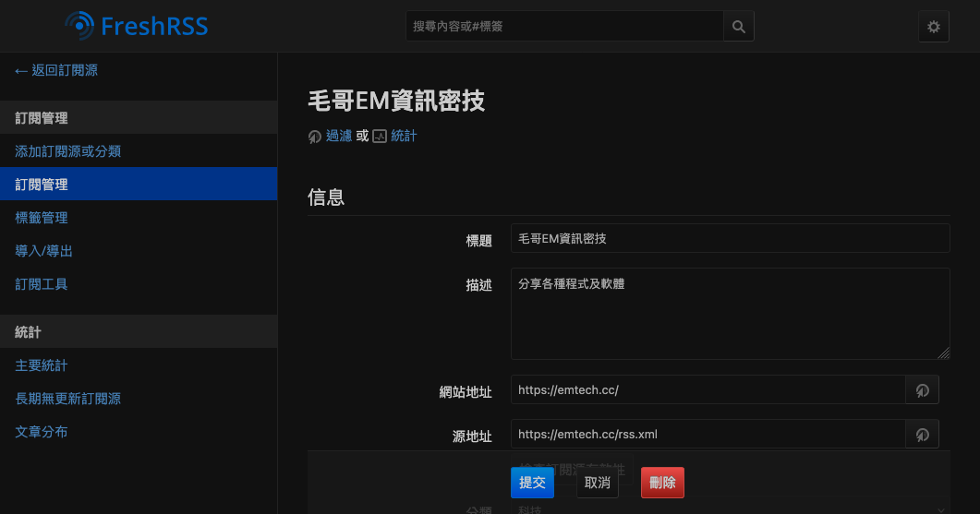Click the 取消 button
This screenshot has width=980, height=514.
coord(598,483)
